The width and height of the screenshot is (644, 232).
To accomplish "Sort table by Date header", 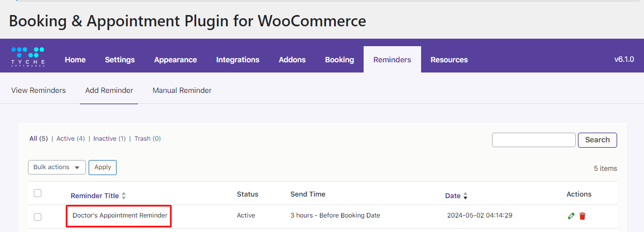I will click(453, 196).
